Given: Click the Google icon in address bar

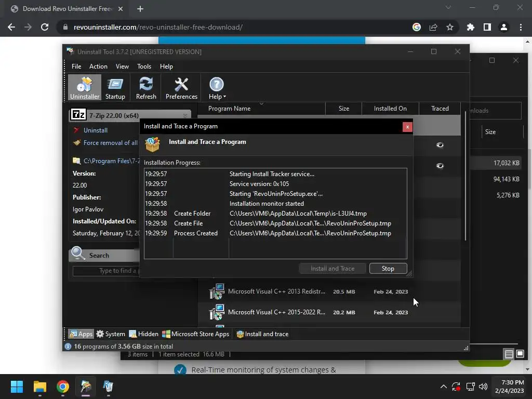Looking at the screenshot, I should 417,27.
